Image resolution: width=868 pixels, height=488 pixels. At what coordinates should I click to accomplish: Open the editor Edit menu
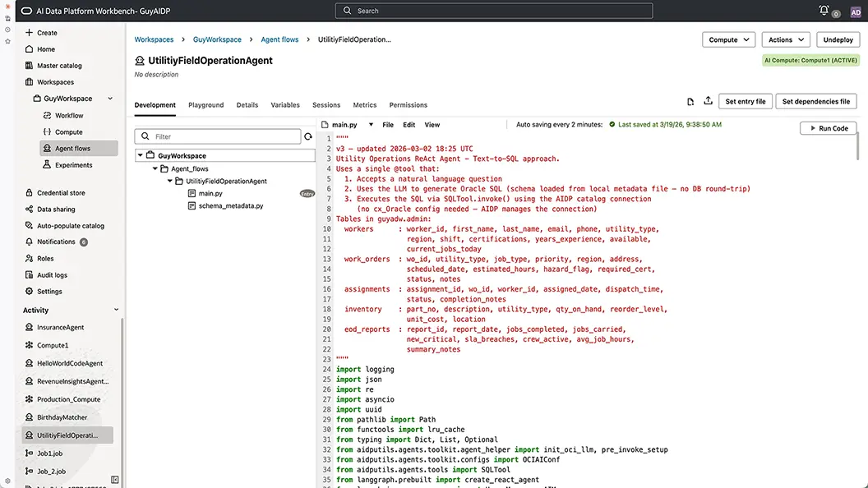(x=409, y=125)
